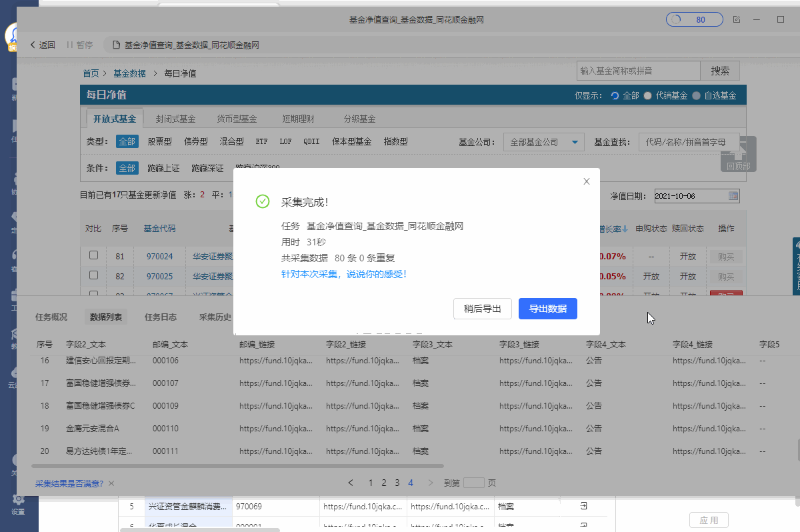Viewport: 800px width, 532px height.
Task: Click the horizontal scrollbar under the data list
Action: [x=237, y=465]
